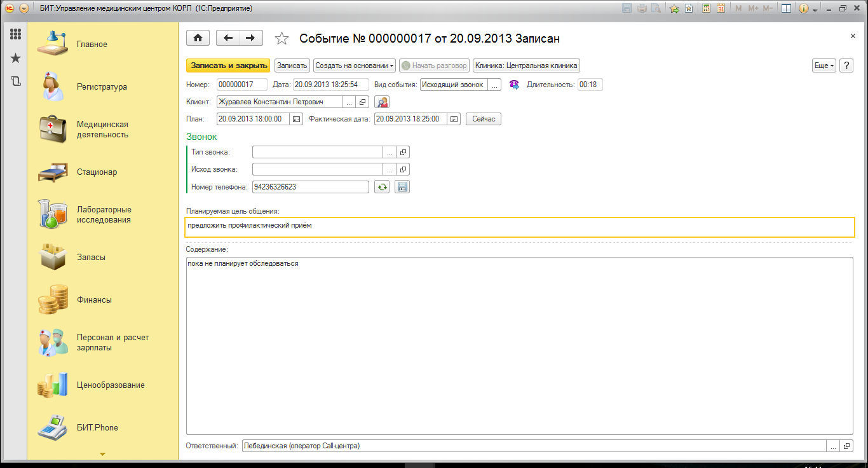Click the client search icon next to Клиент
The height and width of the screenshot is (468, 868).
click(x=381, y=102)
